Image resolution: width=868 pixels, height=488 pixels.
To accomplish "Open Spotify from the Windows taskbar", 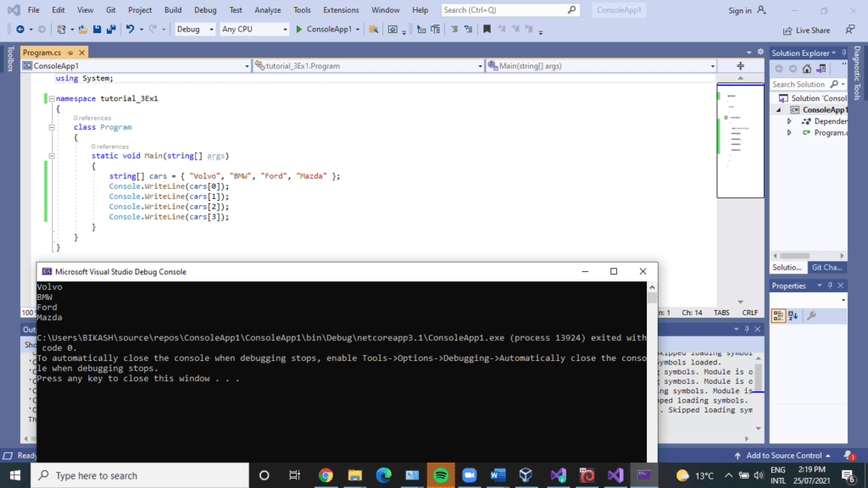I will coord(441,475).
